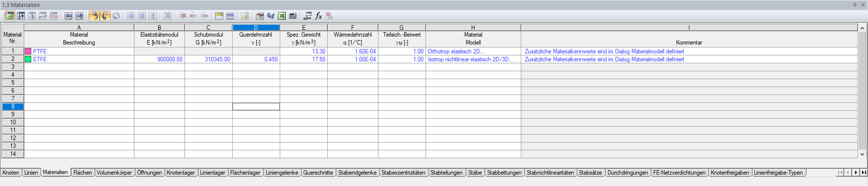The image size is (868, 186).
Task: Open 'Orthotrop elastisch 2D...' model cell
Action: tap(474, 51)
